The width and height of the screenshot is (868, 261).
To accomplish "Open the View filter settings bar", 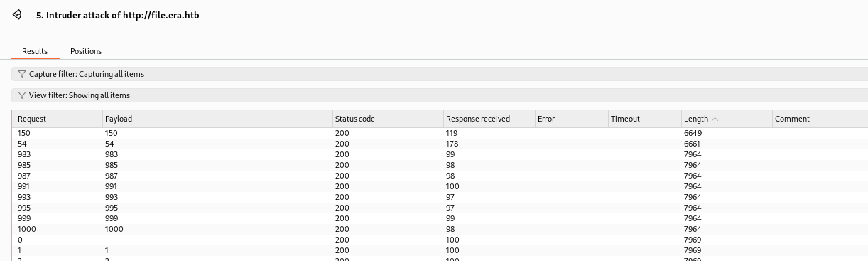I will tap(440, 95).
